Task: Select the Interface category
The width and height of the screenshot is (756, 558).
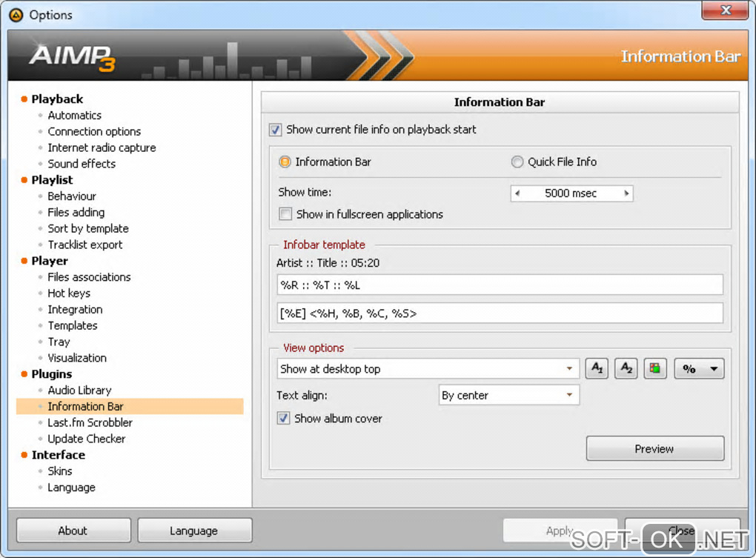Action: tap(59, 455)
